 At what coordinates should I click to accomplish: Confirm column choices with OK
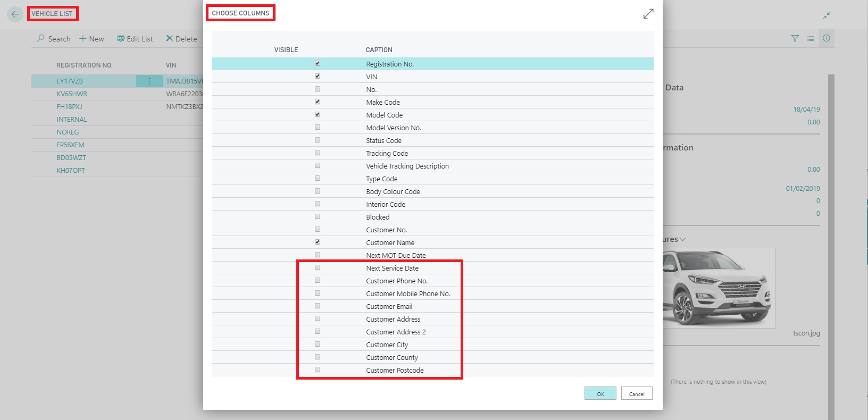click(600, 393)
